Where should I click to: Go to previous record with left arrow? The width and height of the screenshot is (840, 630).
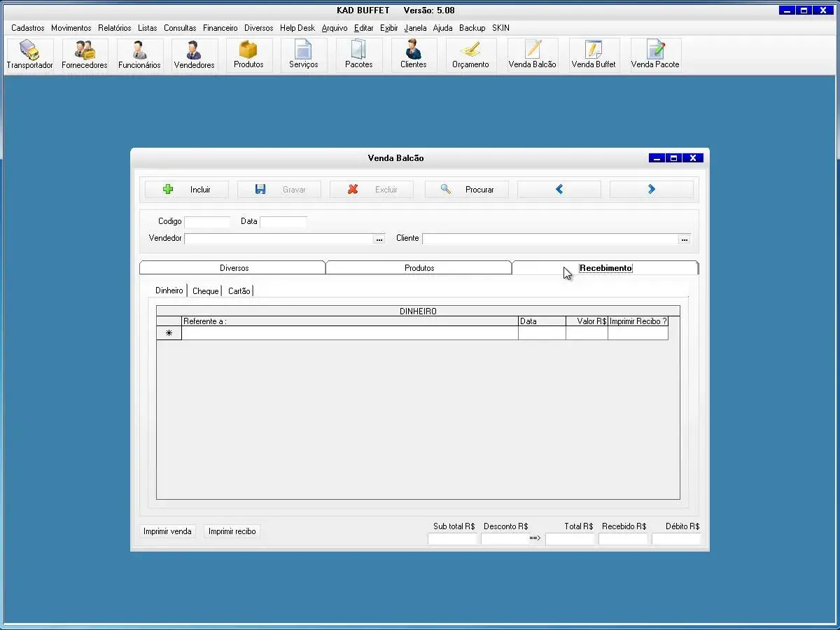(559, 190)
